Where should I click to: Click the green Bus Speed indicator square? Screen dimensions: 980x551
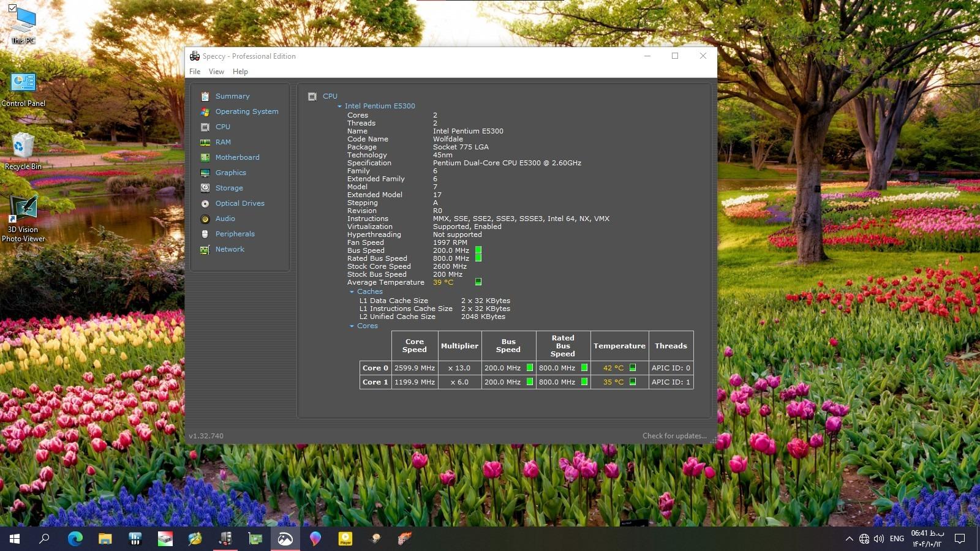(x=478, y=250)
